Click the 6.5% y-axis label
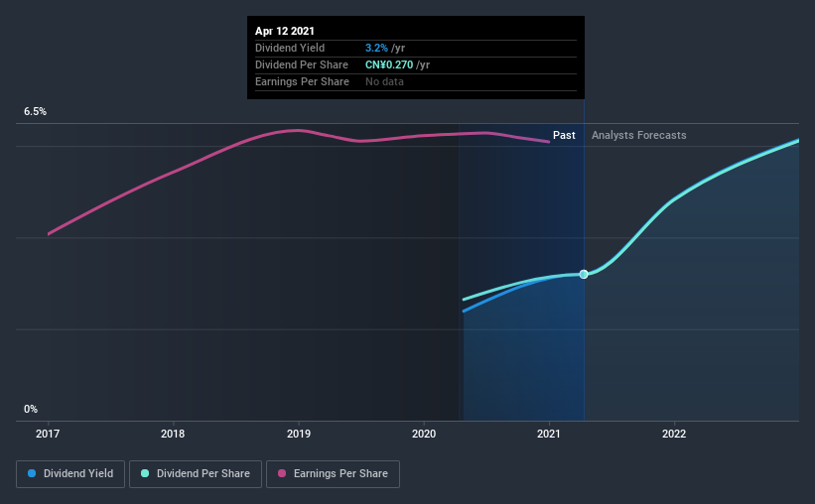The height and width of the screenshot is (504, 815). click(x=35, y=112)
